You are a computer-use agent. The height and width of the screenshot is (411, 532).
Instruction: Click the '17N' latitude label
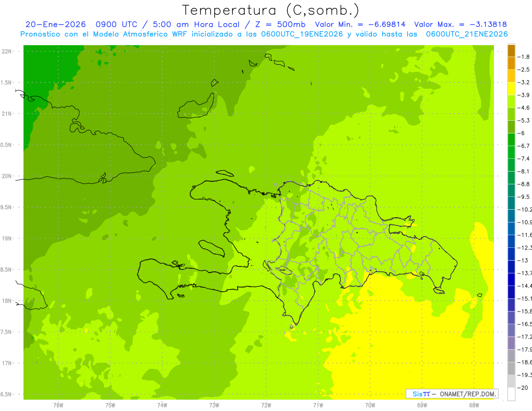7,363
